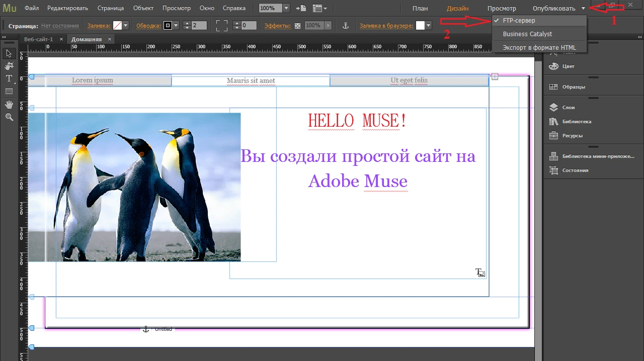Screen dimensions: 644x361
Task: Select the Crop tool
Action: tap(9, 66)
